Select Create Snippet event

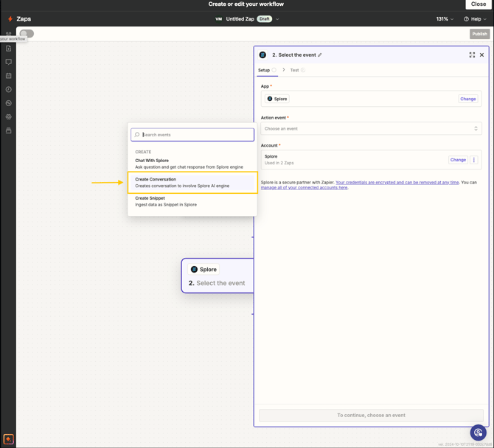[192, 201]
